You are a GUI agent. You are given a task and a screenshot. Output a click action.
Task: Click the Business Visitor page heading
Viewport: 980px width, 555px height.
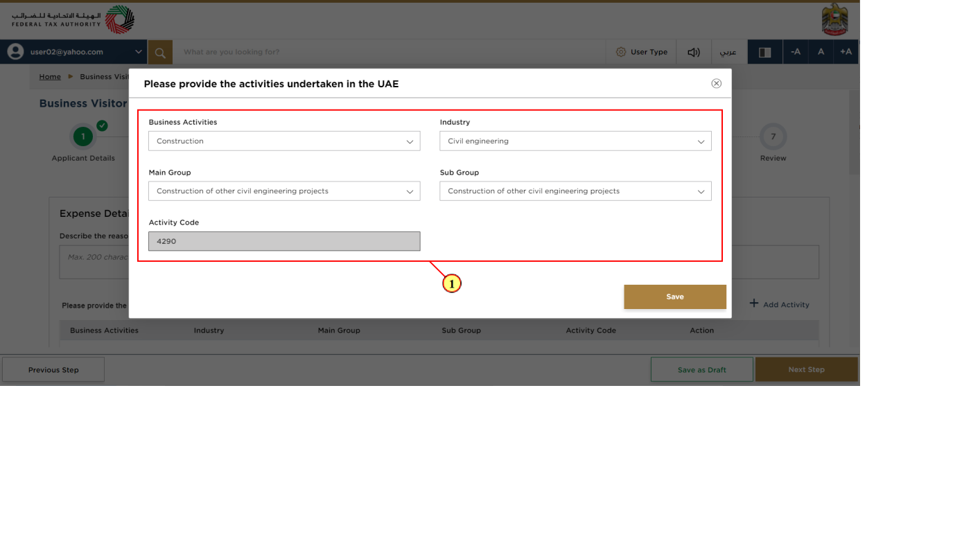click(83, 103)
